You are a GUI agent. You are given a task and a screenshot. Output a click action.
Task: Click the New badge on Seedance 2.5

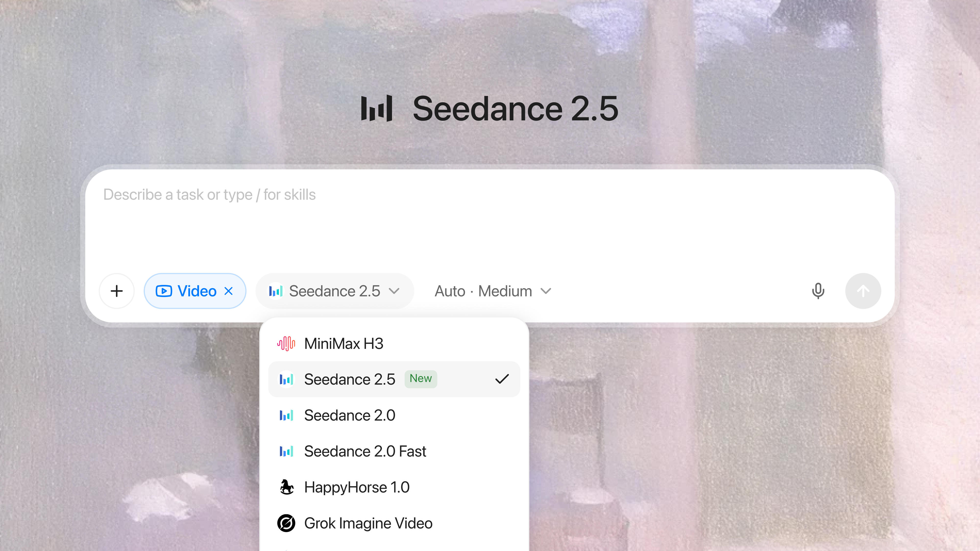point(420,379)
